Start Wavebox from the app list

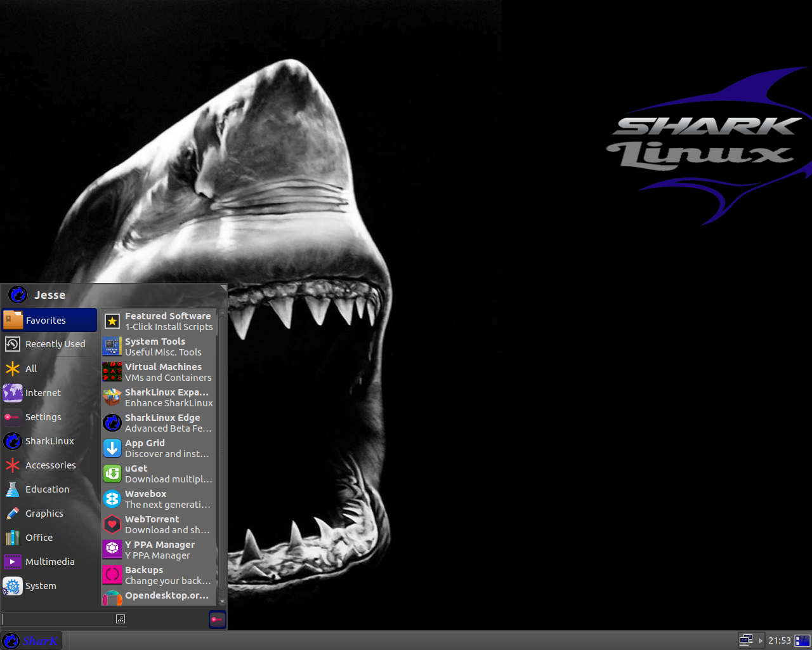coord(159,498)
